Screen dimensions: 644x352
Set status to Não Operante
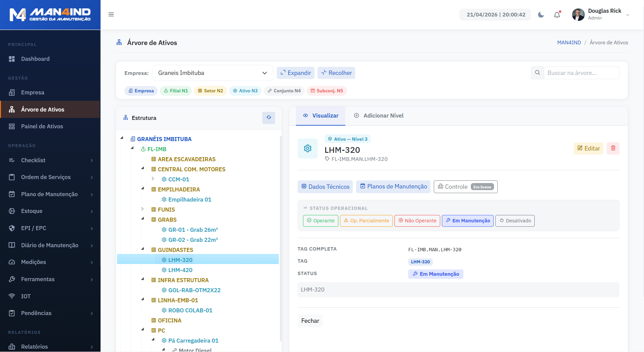point(417,221)
